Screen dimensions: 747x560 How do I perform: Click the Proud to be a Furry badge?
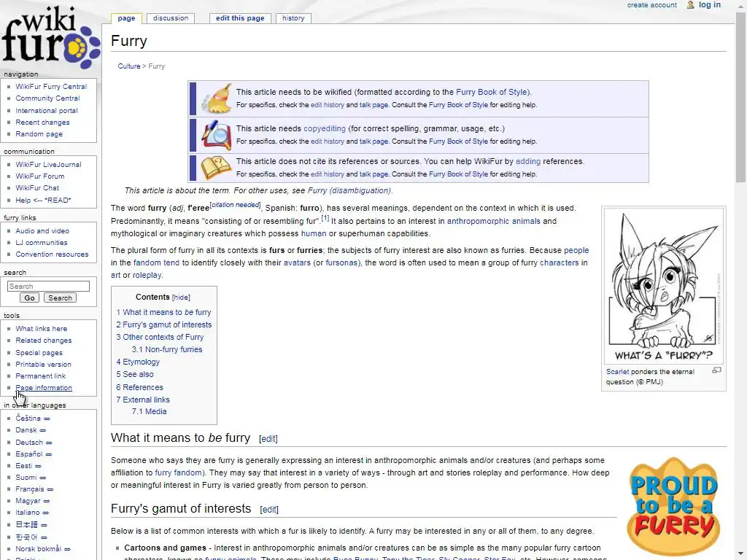click(673, 506)
